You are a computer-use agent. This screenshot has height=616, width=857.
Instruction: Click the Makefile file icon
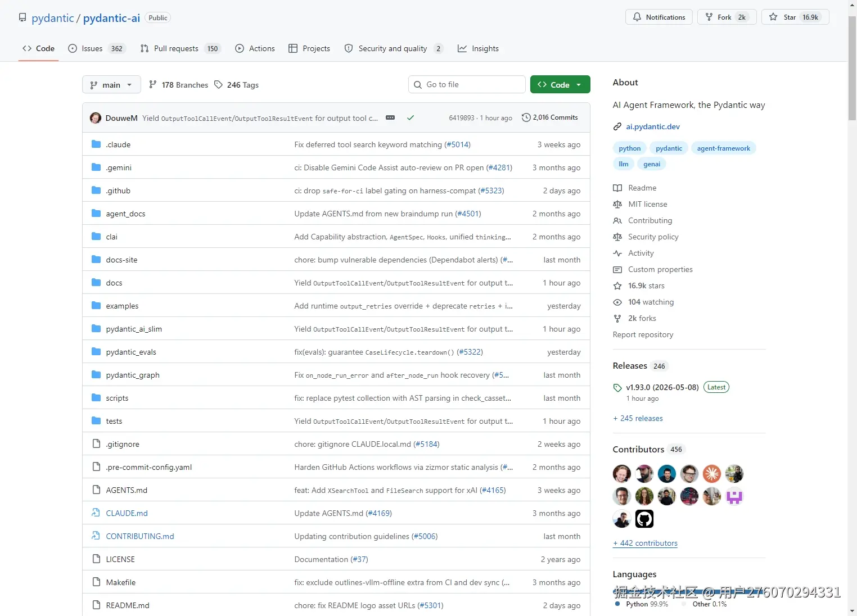[x=96, y=582]
